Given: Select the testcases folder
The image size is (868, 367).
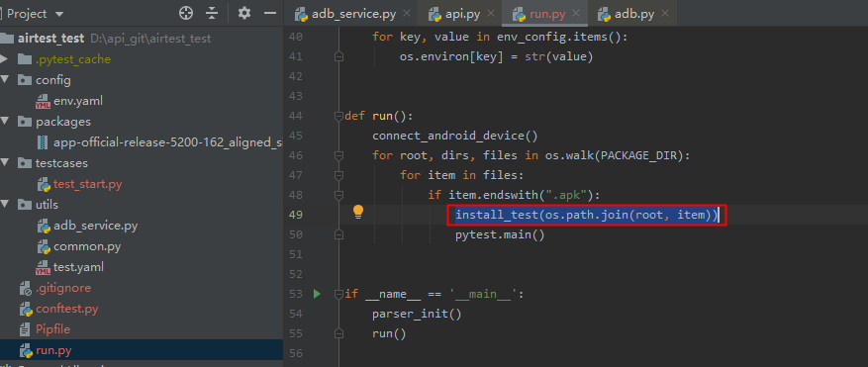Looking at the screenshot, I should pyautogui.click(x=61, y=163).
